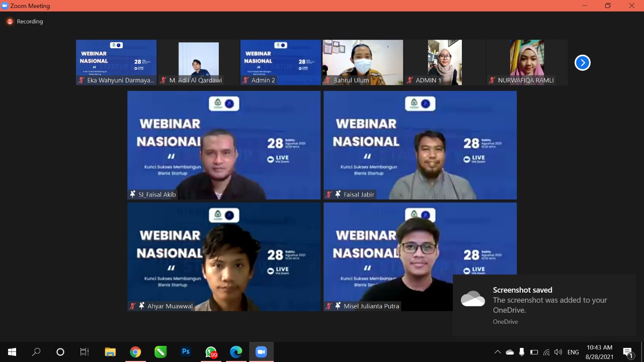The width and height of the screenshot is (644, 362).
Task: Click battery status tray icon
Action: click(x=534, y=352)
